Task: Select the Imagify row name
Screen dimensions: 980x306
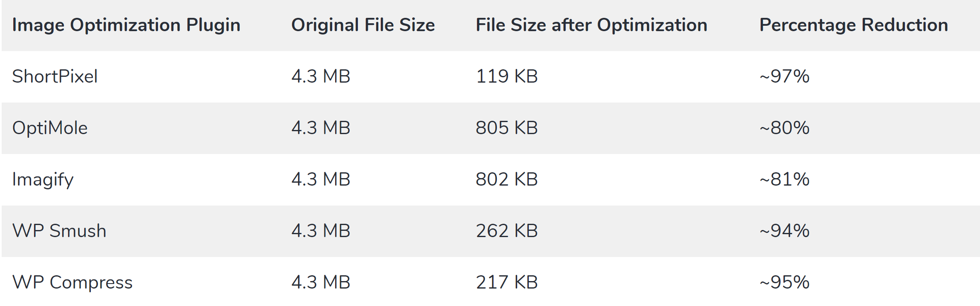Action: pos(43,180)
